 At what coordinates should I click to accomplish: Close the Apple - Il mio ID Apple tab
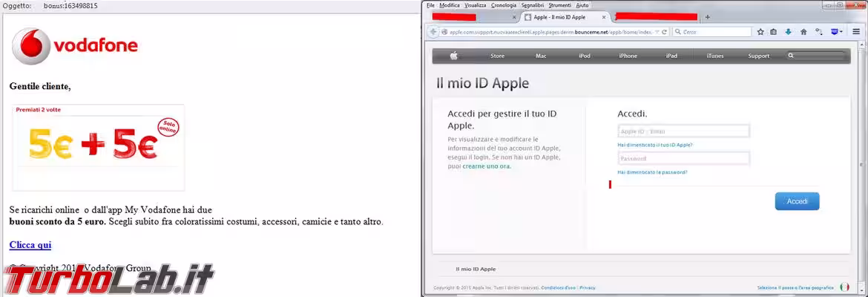point(607,16)
